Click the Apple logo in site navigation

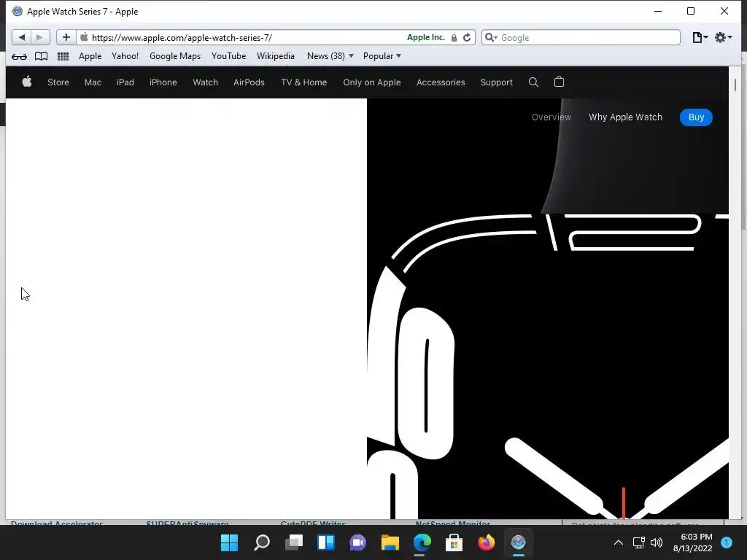pyautogui.click(x=27, y=82)
